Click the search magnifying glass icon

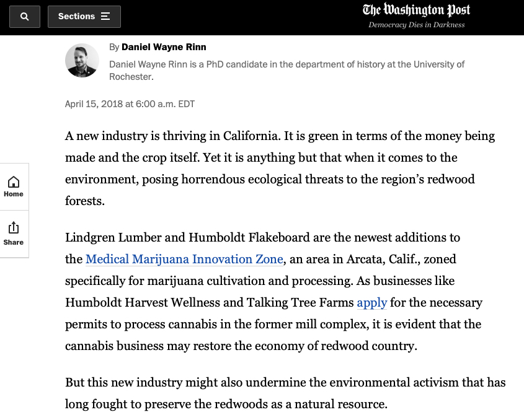tap(25, 17)
